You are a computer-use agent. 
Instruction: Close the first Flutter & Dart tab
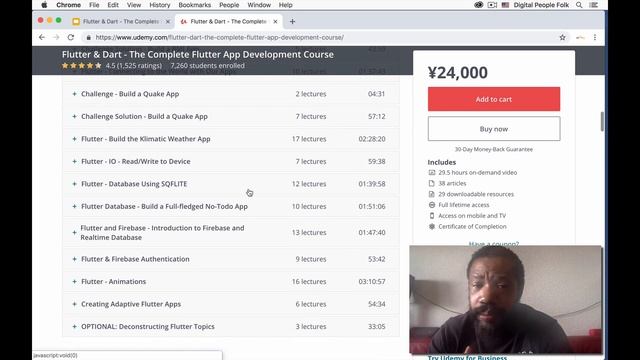click(x=167, y=22)
